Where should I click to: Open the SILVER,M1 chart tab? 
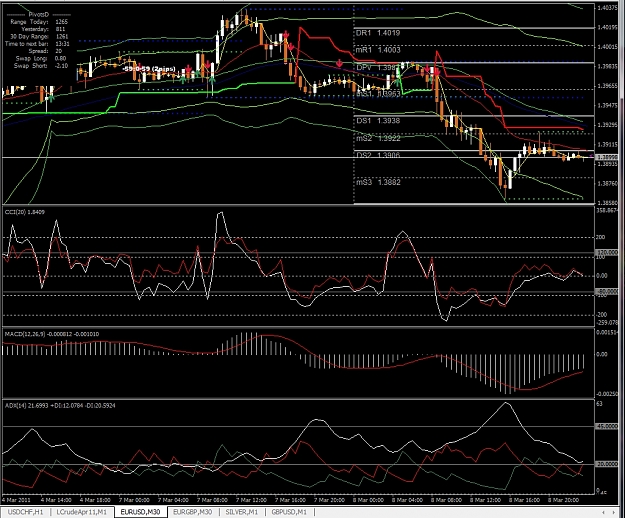pyautogui.click(x=242, y=512)
